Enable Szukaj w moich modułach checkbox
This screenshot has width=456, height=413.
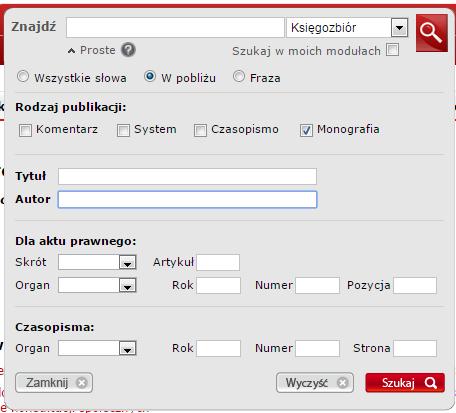pos(393,50)
